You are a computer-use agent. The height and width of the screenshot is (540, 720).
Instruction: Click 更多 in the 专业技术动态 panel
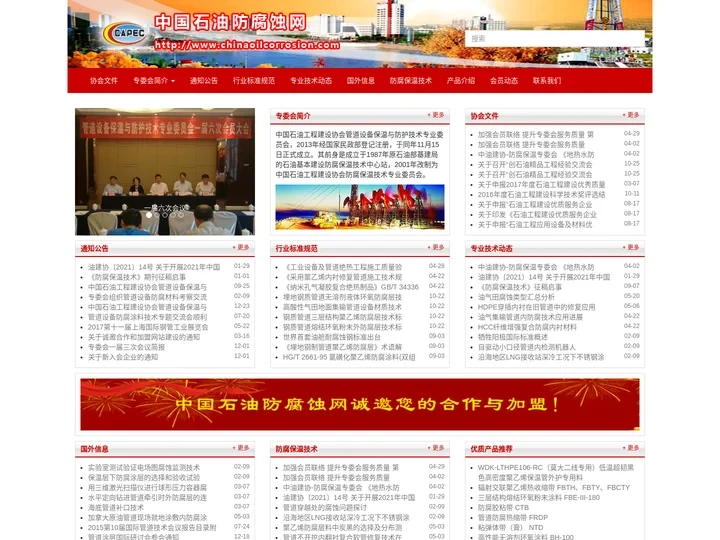(631, 248)
